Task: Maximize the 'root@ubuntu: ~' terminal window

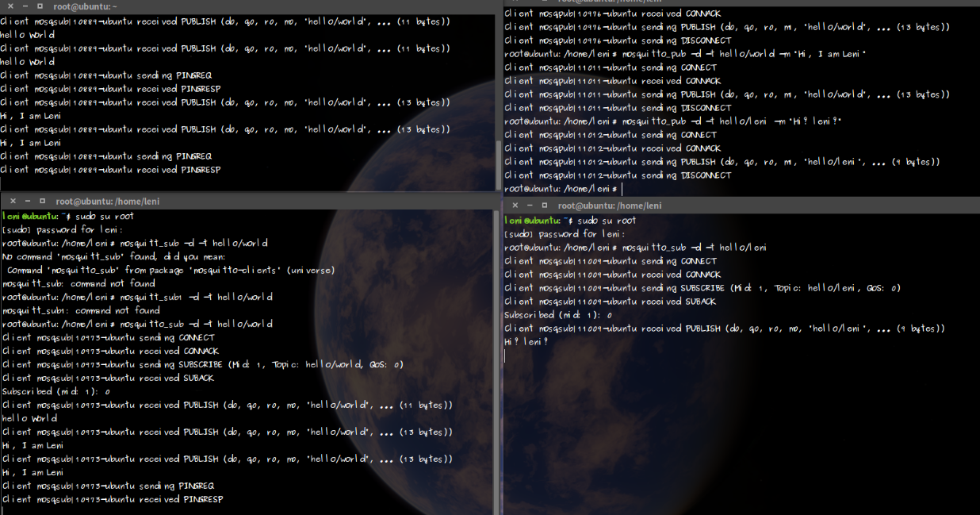Action: click(40, 6)
